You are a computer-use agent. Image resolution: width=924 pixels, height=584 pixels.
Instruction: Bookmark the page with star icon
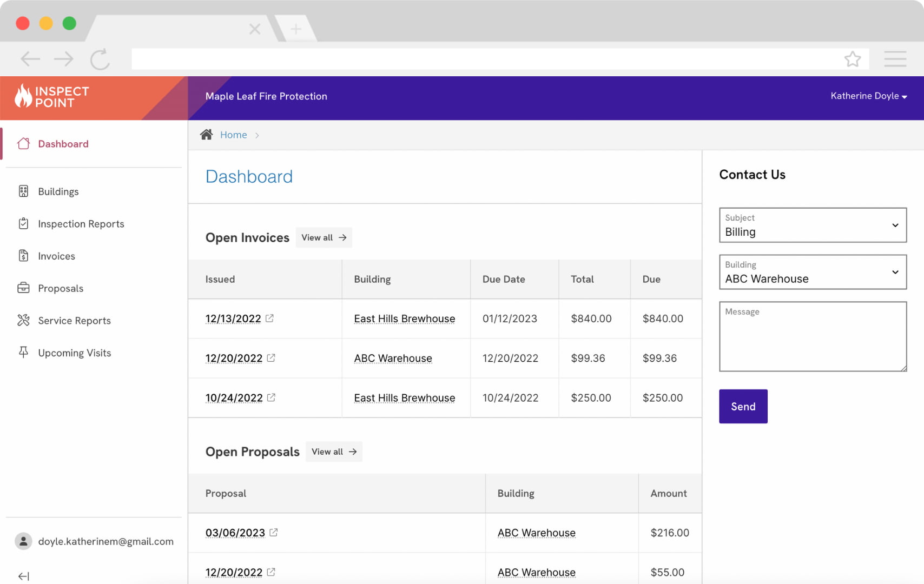[x=853, y=59]
